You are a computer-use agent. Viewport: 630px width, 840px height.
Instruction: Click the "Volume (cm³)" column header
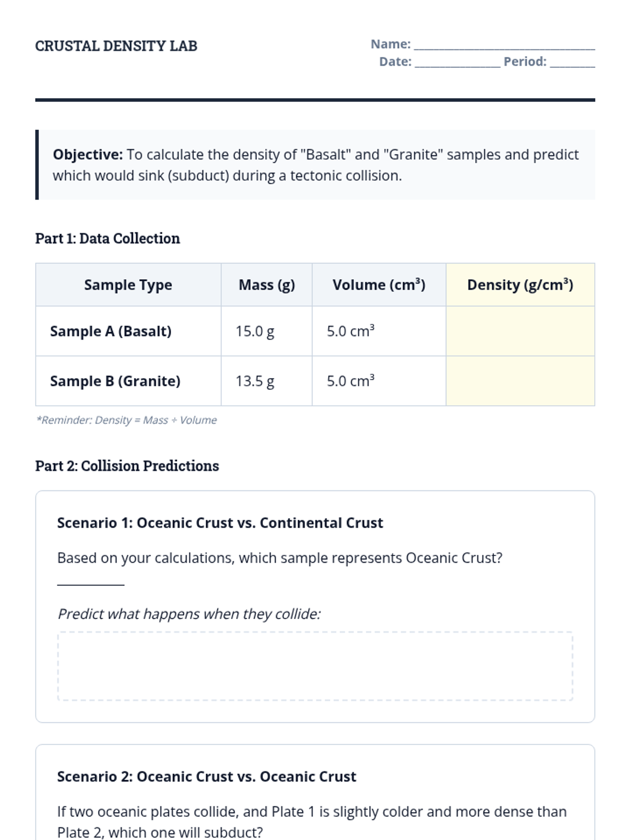379,285
